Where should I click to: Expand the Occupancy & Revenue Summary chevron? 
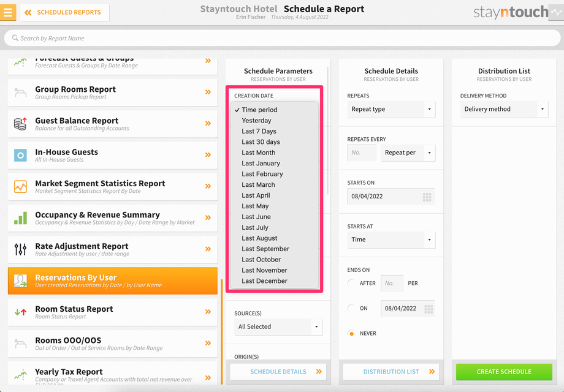tap(208, 217)
